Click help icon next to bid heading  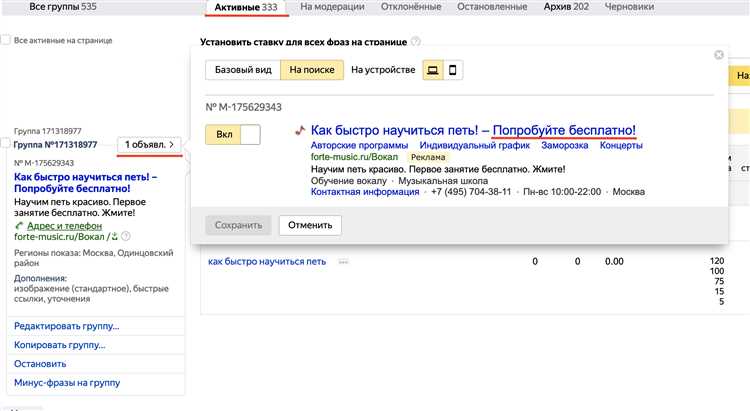click(x=415, y=42)
